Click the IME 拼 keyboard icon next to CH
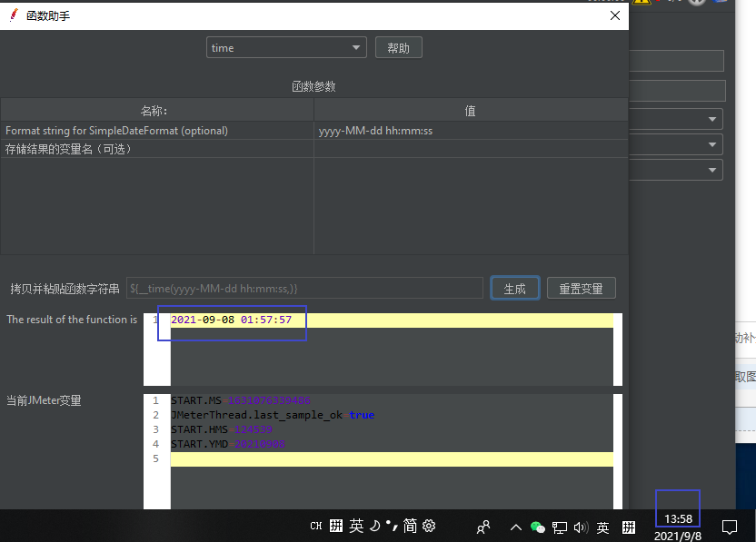This screenshot has width=756, height=542. pos(336,526)
